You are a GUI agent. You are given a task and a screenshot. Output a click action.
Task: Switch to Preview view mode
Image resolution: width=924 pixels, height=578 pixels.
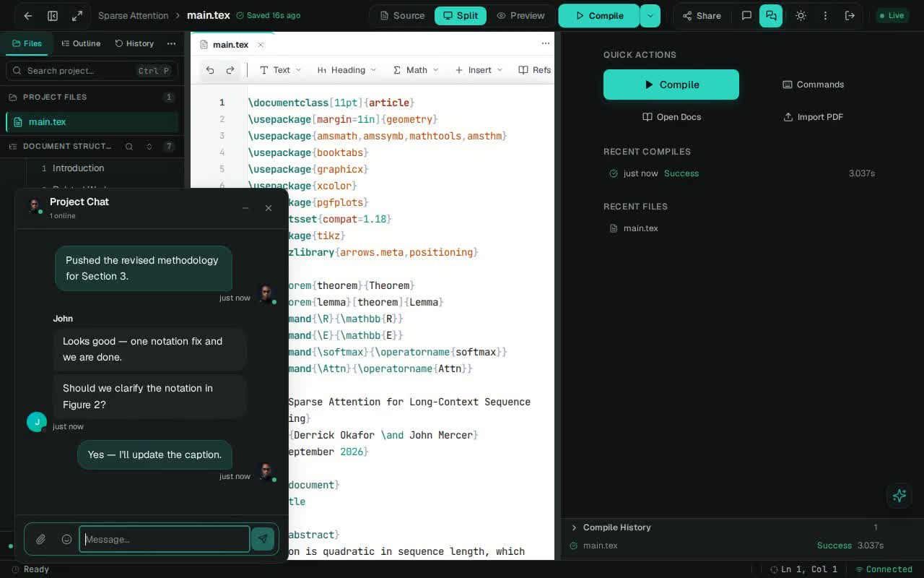point(520,15)
